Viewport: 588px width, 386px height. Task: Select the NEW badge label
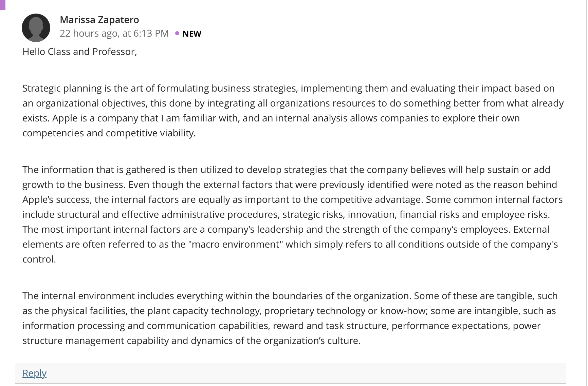[192, 34]
